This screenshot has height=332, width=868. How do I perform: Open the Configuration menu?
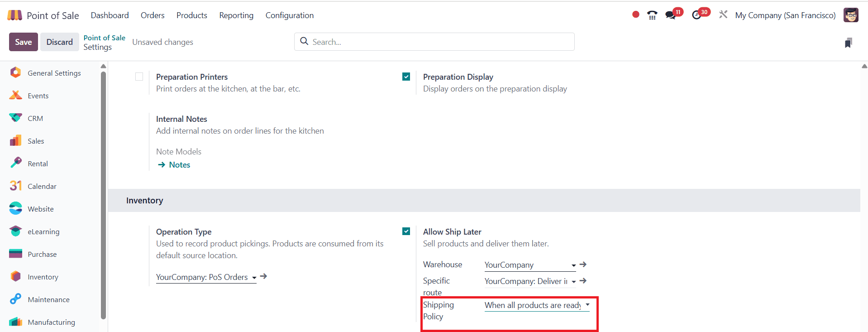[x=290, y=15]
